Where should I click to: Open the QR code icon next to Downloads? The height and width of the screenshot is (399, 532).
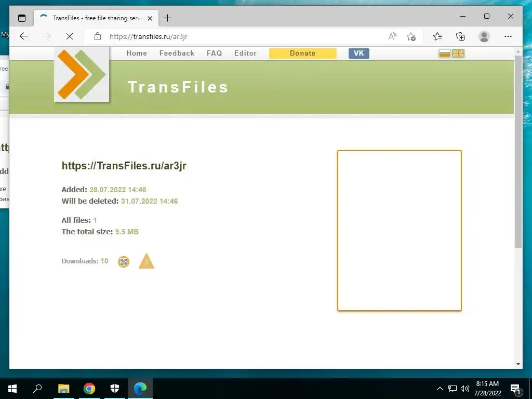[x=124, y=262]
